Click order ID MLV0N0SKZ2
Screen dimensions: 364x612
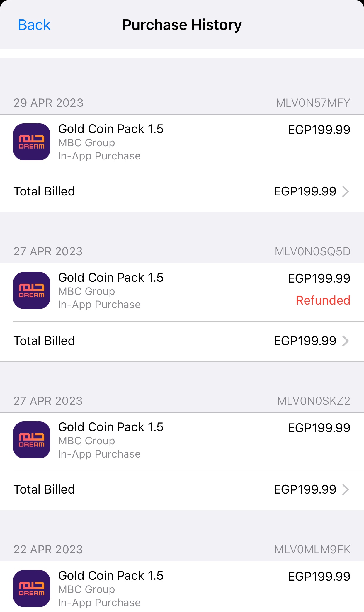click(x=314, y=401)
